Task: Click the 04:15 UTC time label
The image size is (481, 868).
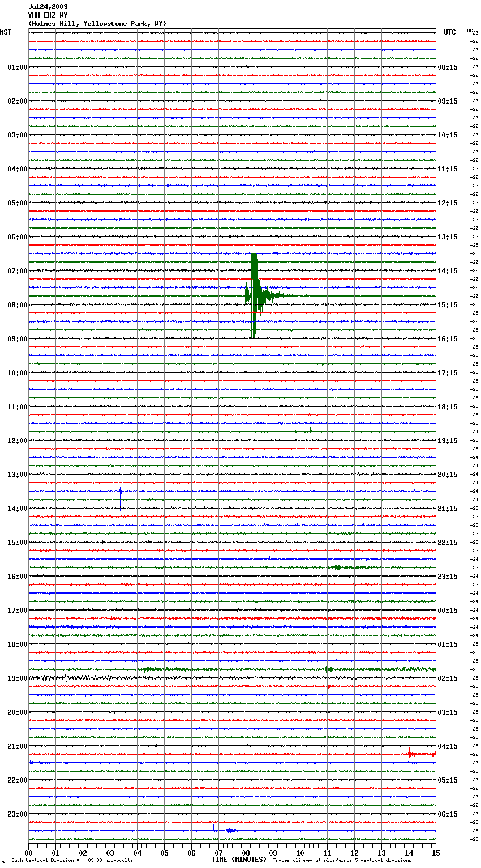Action: pyautogui.click(x=448, y=746)
